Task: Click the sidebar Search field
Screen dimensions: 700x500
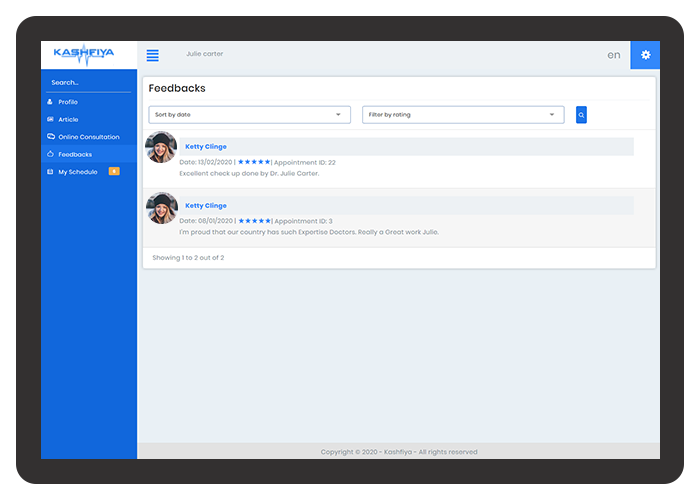Action: pyautogui.click(x=88, y=83)
